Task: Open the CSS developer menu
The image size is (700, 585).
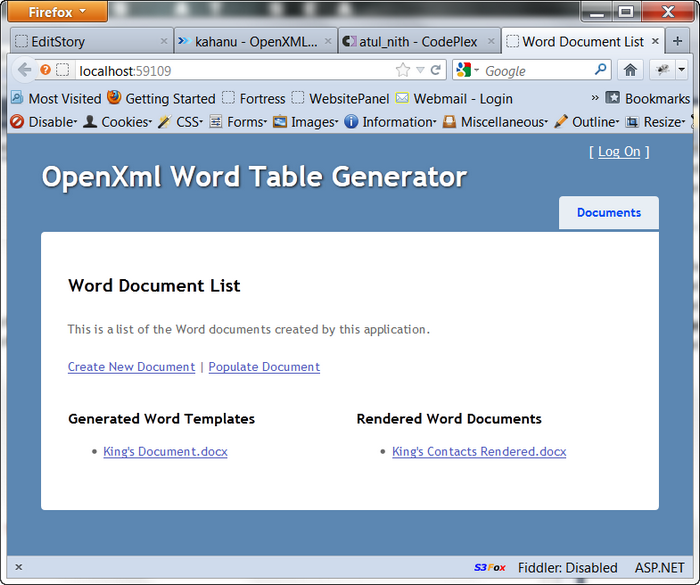Action: [180, 121]
